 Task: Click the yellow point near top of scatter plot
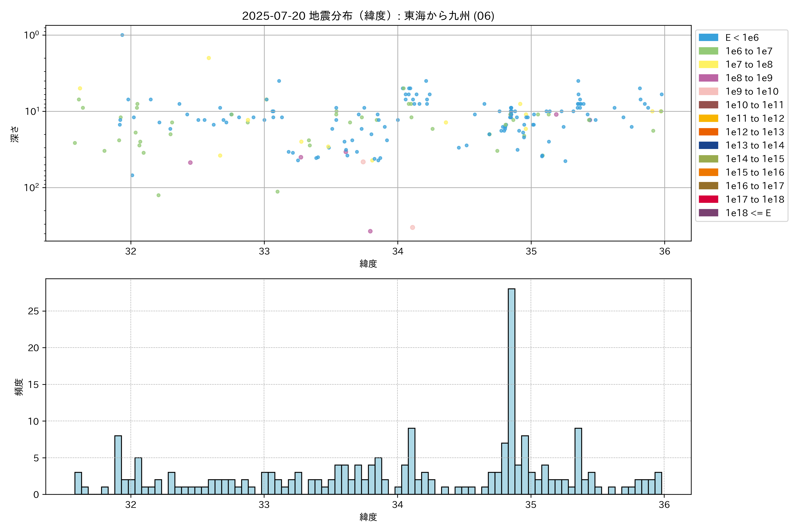[x=209, y=58]
